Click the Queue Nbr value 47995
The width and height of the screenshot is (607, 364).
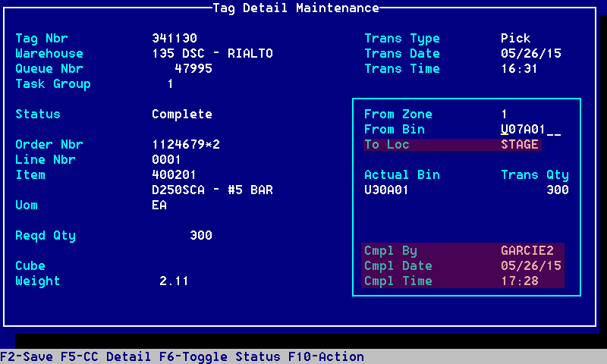point(193,69)
